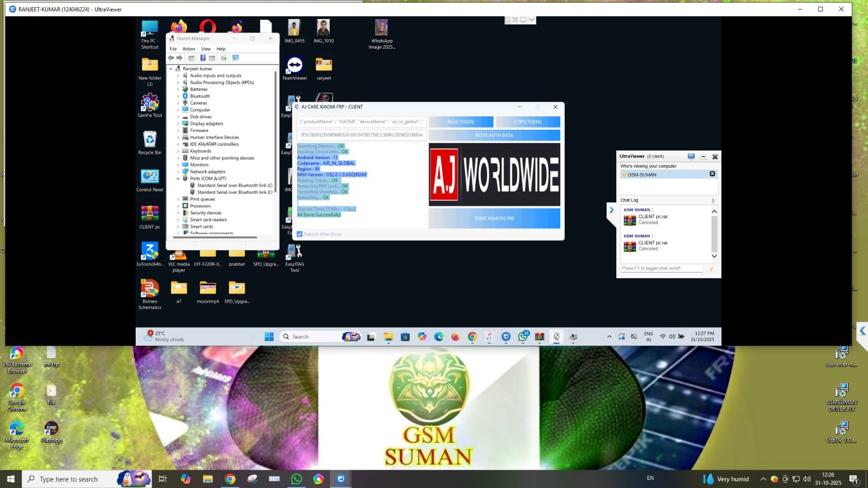
Task: Remove GSM-SUMAN from the UltraViewer viewer list
Action: [712, 174]
